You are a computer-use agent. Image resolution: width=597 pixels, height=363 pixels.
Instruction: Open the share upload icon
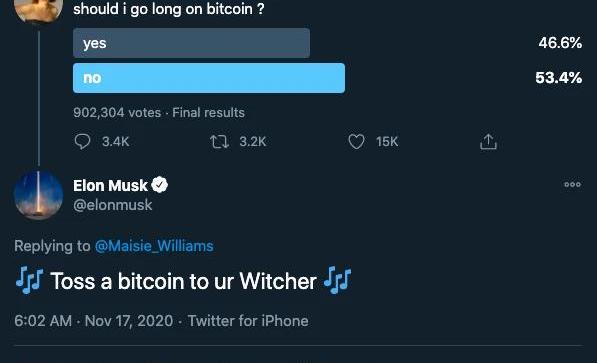488,142
